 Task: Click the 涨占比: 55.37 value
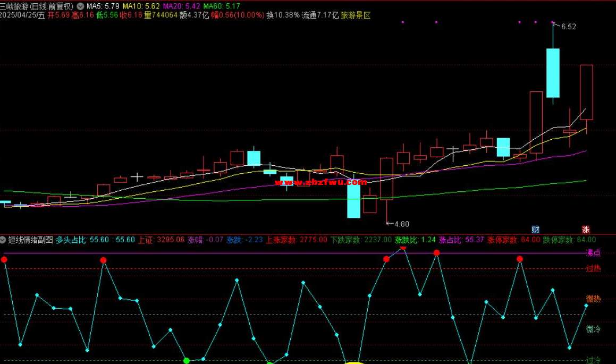click(x=462, y=240)
